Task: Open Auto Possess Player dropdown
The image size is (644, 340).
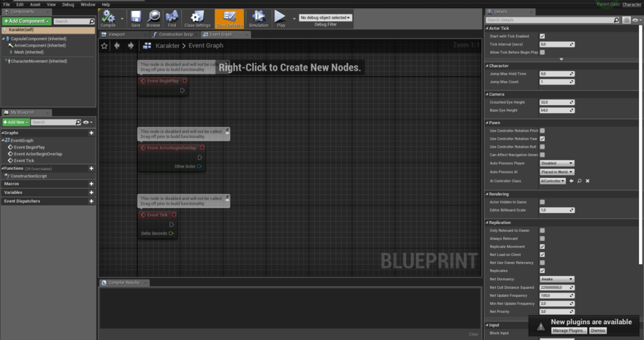Action: 556,163
